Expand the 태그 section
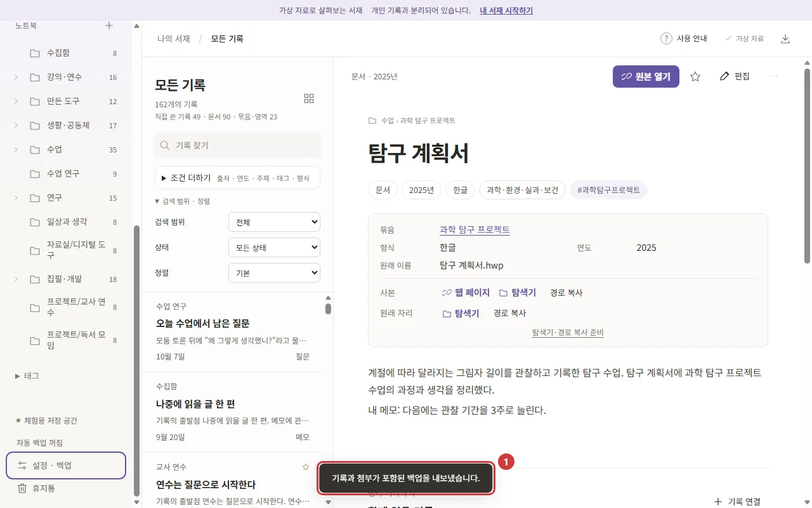Image resolution: width=812 pixels, height=508 pixels. point(27,376)
